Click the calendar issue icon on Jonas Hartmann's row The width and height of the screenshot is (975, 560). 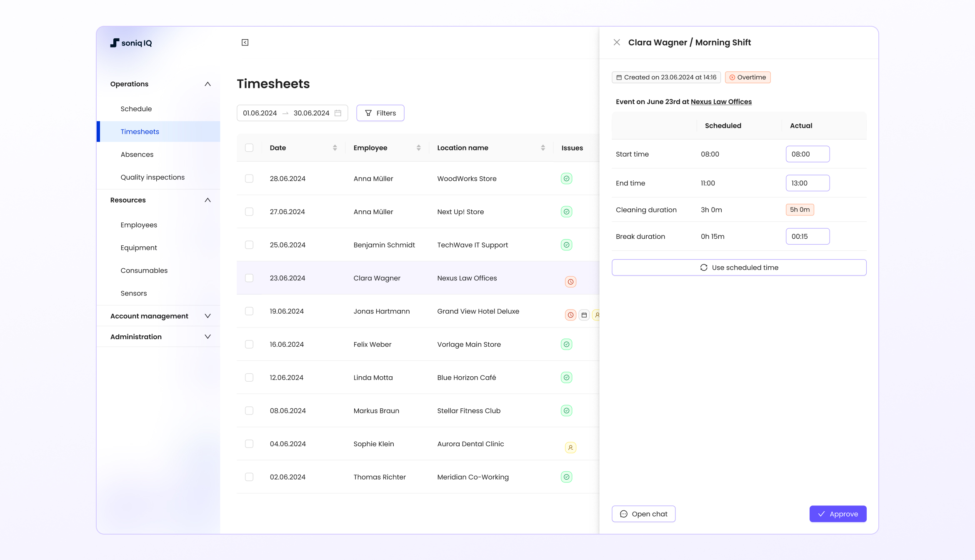(584, 315)
